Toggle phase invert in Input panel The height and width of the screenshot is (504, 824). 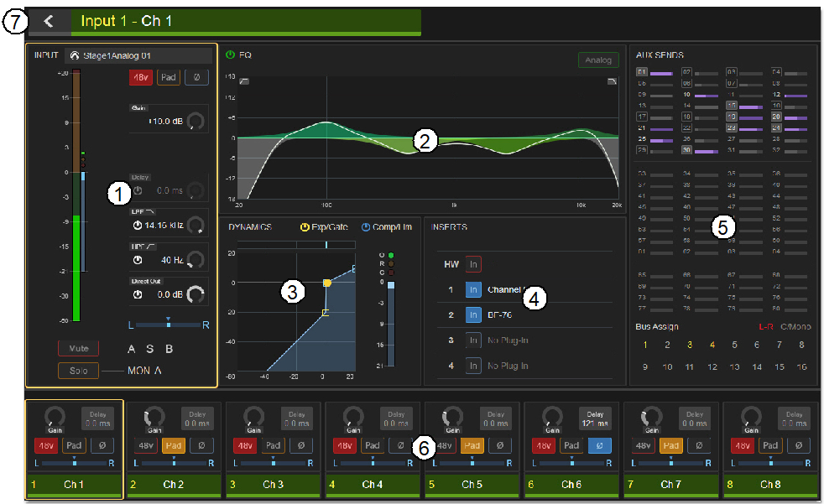tap(196, 77)
